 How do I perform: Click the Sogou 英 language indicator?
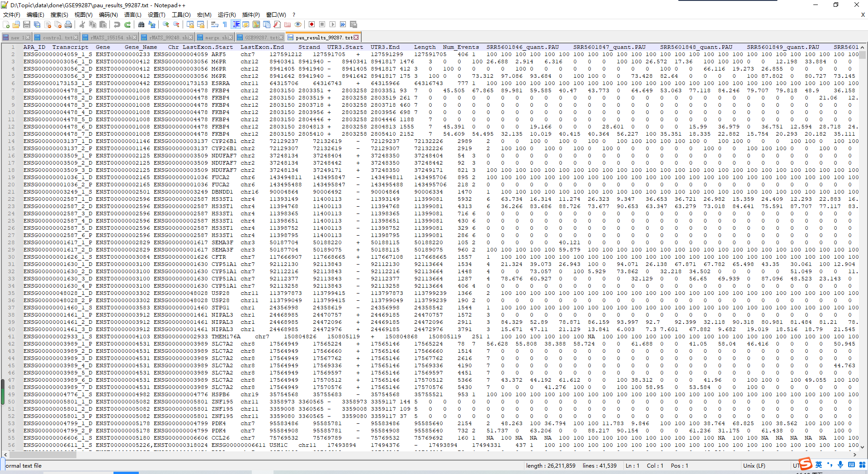click(x=819, y=465)
